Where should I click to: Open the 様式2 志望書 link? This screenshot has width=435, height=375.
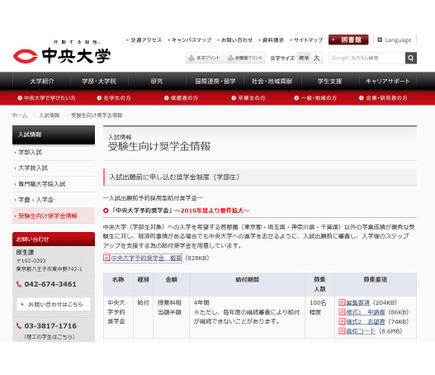click(x=366, y=322)
